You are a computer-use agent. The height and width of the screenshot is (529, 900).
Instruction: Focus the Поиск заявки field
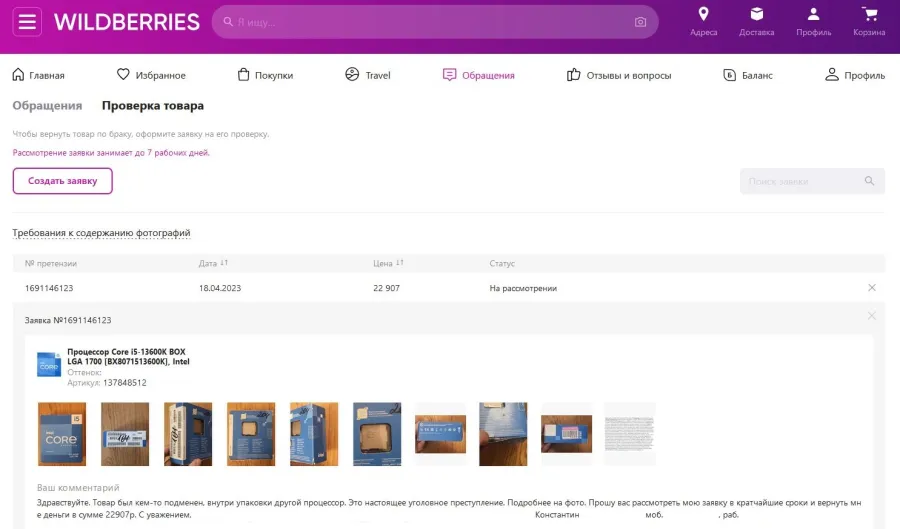[x=812, y=181]
